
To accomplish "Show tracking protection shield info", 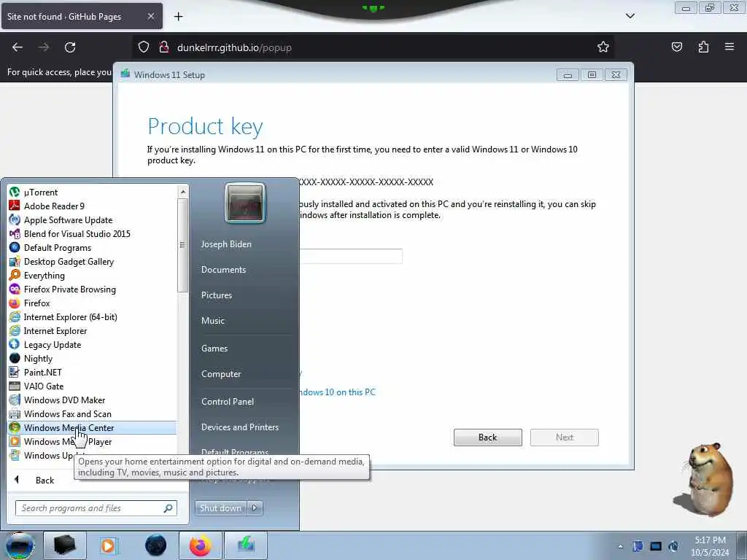I will pos(144,47).
